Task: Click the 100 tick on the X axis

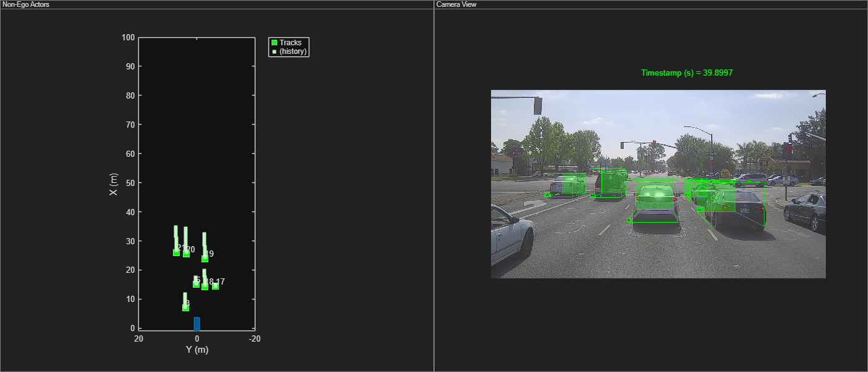Action: (128, 37)
